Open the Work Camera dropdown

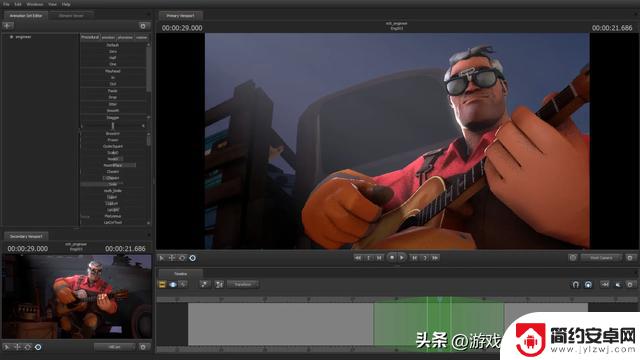601,258
